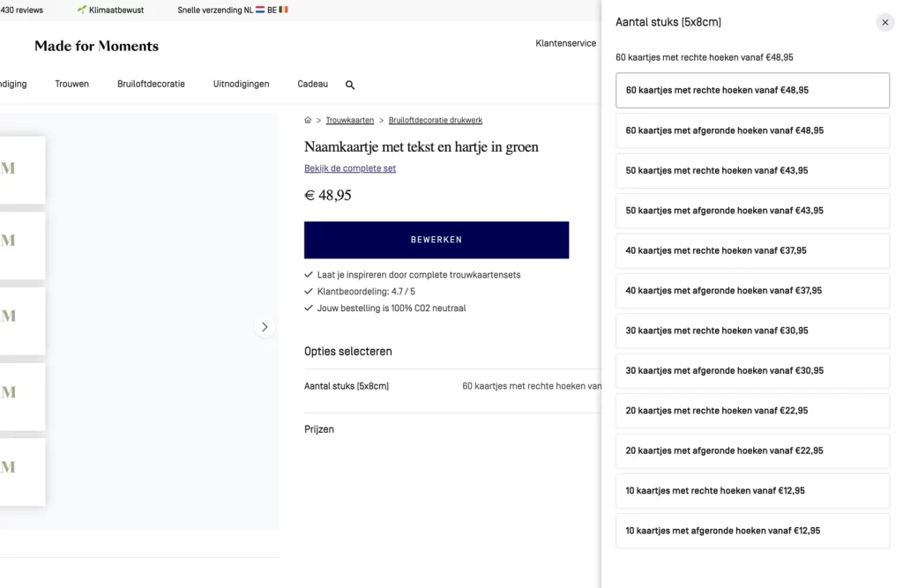Image resolution: width=903 pixels, height=588 pixels.
Task: Open Trouwkaarten breadcrumb link
Action: click(349, 121)
